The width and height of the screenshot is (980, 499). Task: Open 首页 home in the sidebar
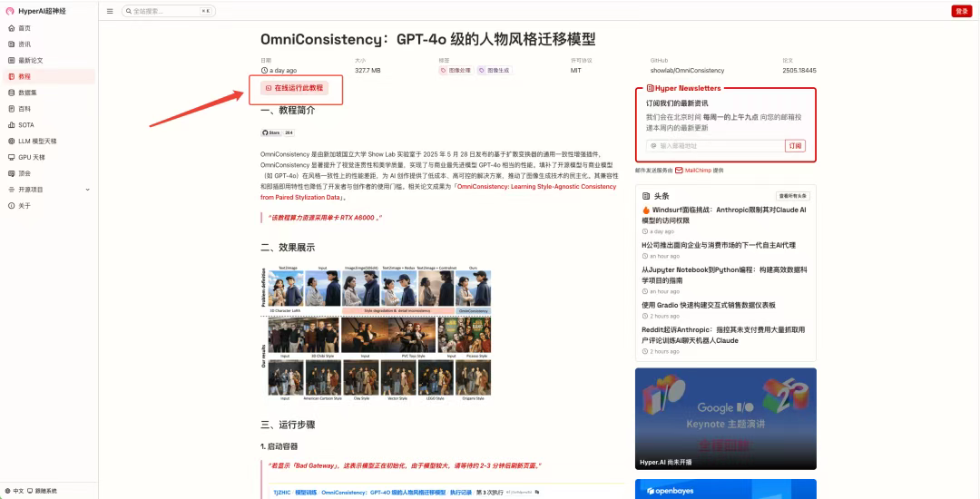click(x=24, y=28)
